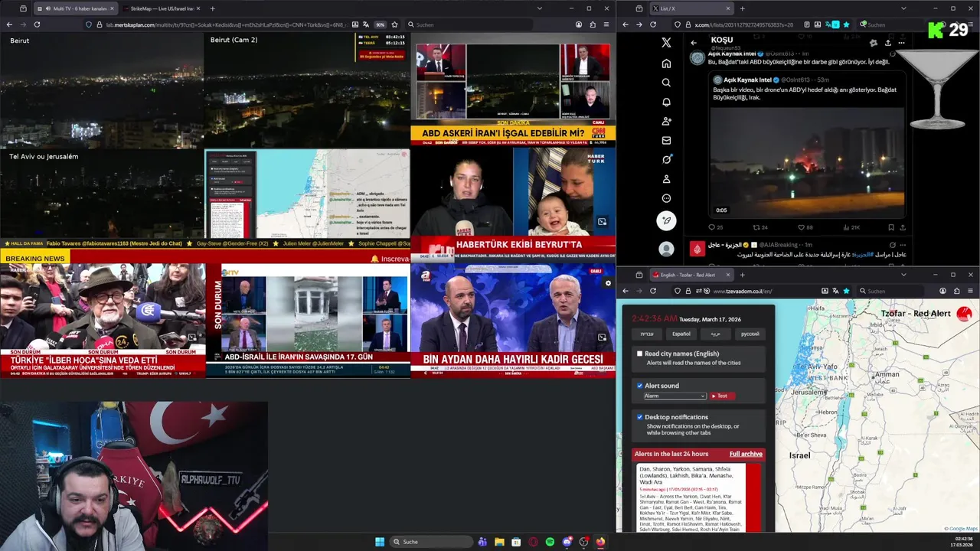Open new tab in X browser window
The image size is (980, 551).
coord(742,8)
